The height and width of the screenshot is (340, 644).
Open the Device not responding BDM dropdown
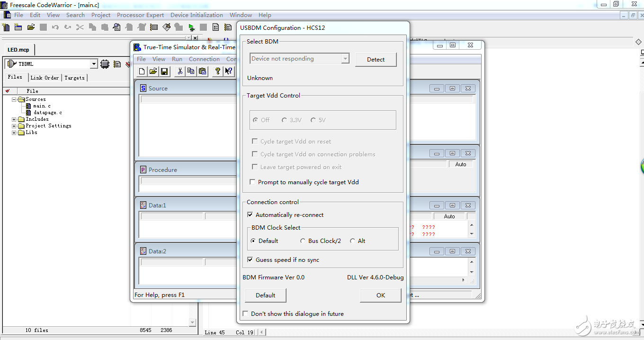[x=345, y=59]
